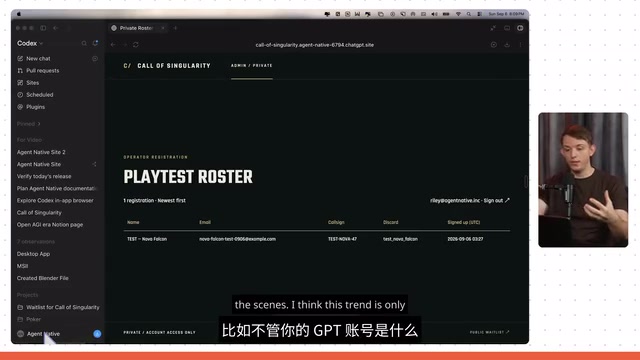Open Created Blender File chat

42,278
